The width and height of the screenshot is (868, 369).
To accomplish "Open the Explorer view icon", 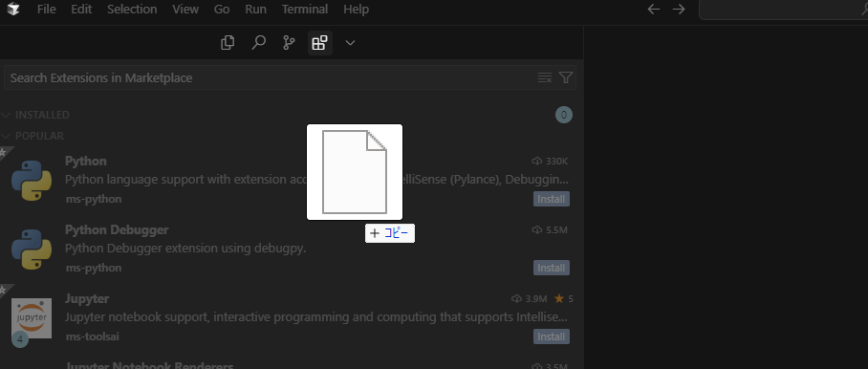I will point(228,43).
